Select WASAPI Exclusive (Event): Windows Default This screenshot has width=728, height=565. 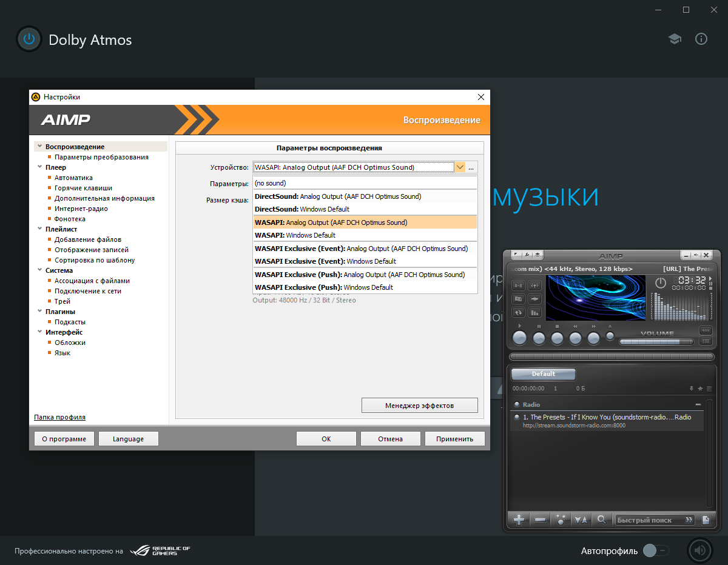point(365,261)
